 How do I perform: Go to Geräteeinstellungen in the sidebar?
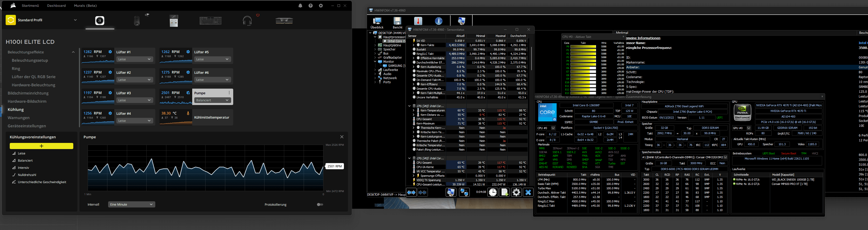tap(27, 126)
